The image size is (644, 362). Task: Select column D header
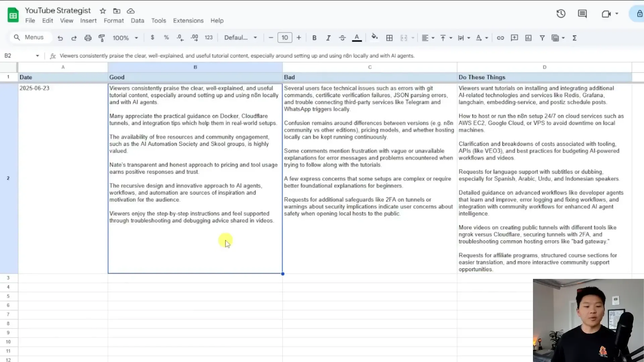[544, 67]
